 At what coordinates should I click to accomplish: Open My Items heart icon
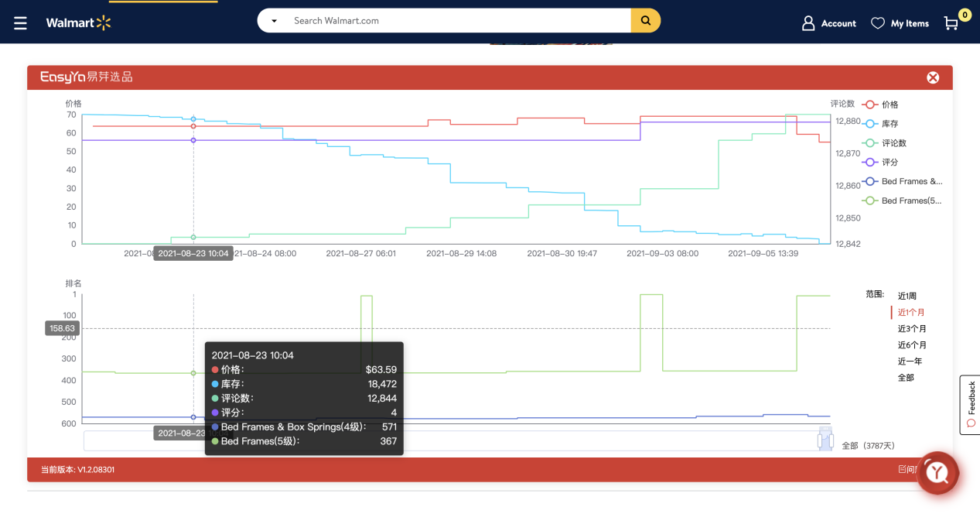[x=877, y=23]
